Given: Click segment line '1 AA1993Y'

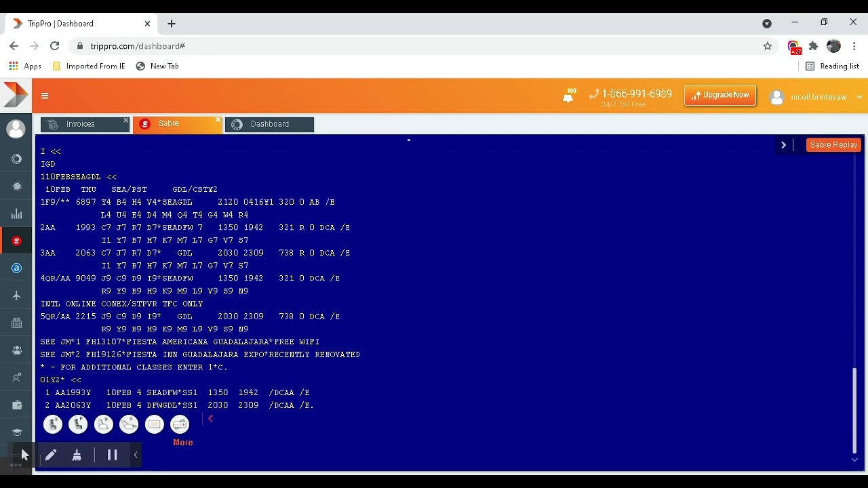Looking at the screenshot, I should pyautogui.click(x=177, y=392).
